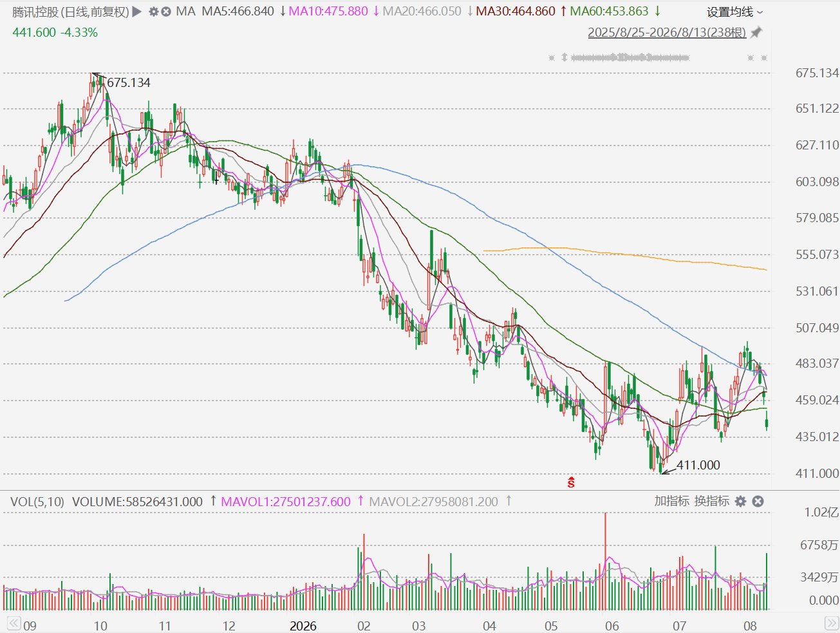Click the -4.33% change text
The height and width of the screenshot is (633, 840).
click(79, 32)
